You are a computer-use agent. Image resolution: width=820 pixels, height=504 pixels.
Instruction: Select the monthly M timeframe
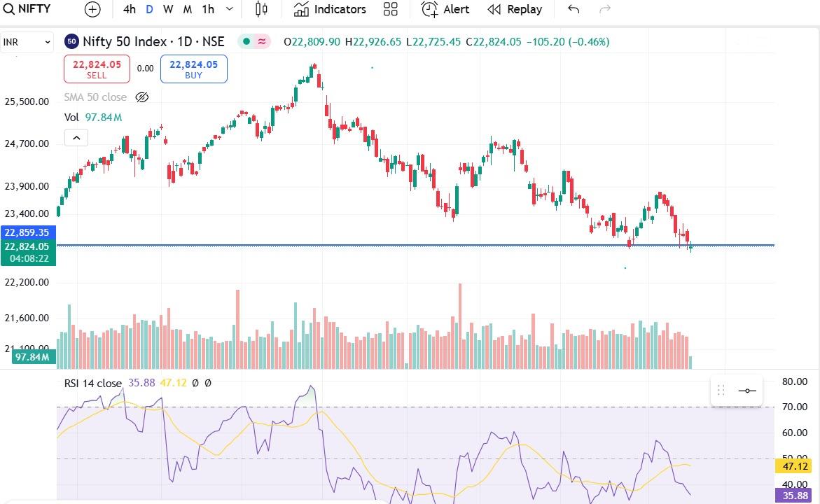(187, 9)
